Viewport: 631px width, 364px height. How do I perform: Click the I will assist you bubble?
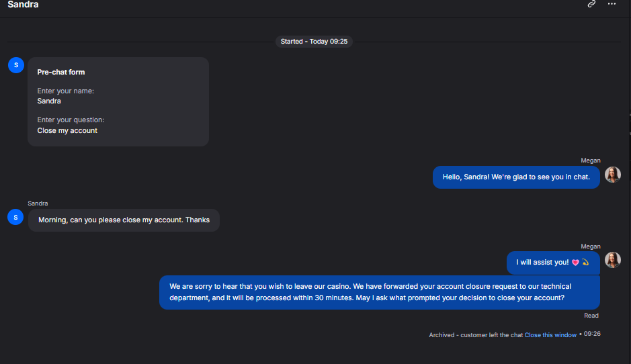553,263
